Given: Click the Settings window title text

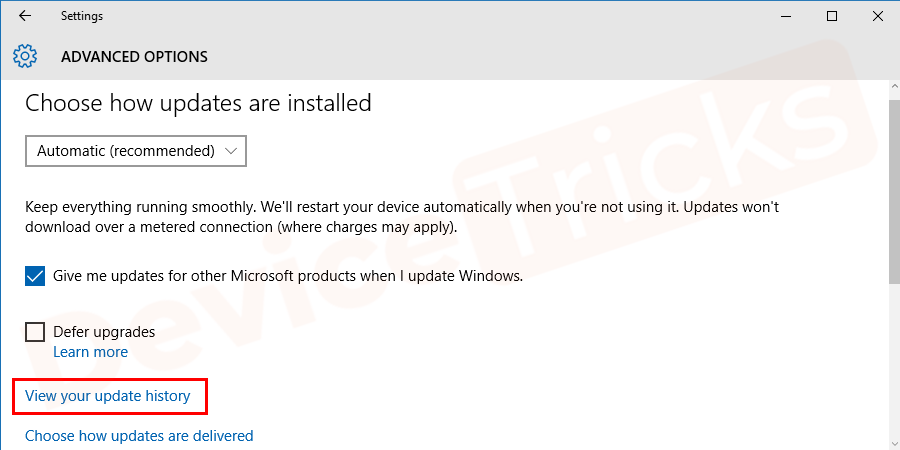Looking at the screenshot, I should tap(81, 16).
